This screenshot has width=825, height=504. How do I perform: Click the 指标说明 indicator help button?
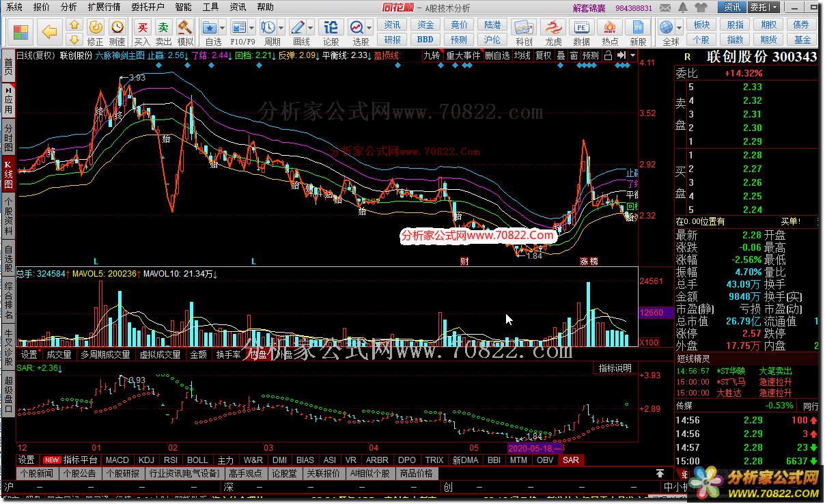click(x=615, y=368)
